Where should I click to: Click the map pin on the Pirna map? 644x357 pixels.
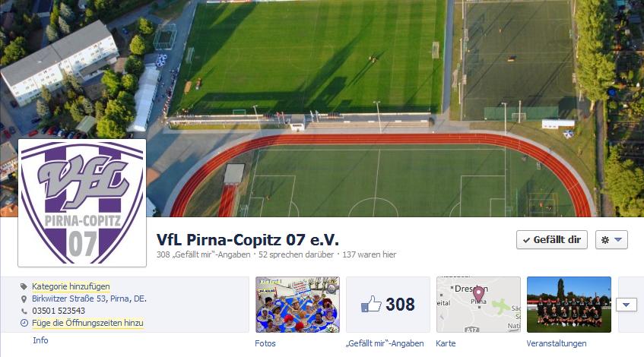pyautogui.click(x=478, y=294)
